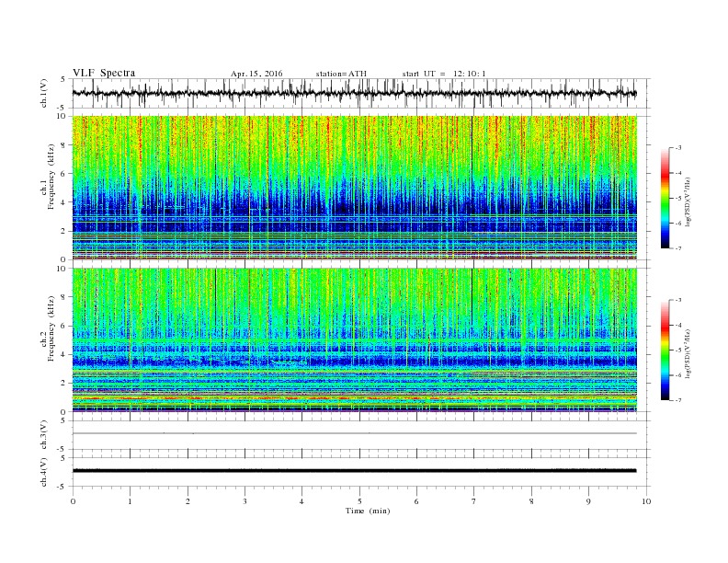728x563 pixels.
Task: Click the time axis tick label "0"
Action: [x=73, y=501]
